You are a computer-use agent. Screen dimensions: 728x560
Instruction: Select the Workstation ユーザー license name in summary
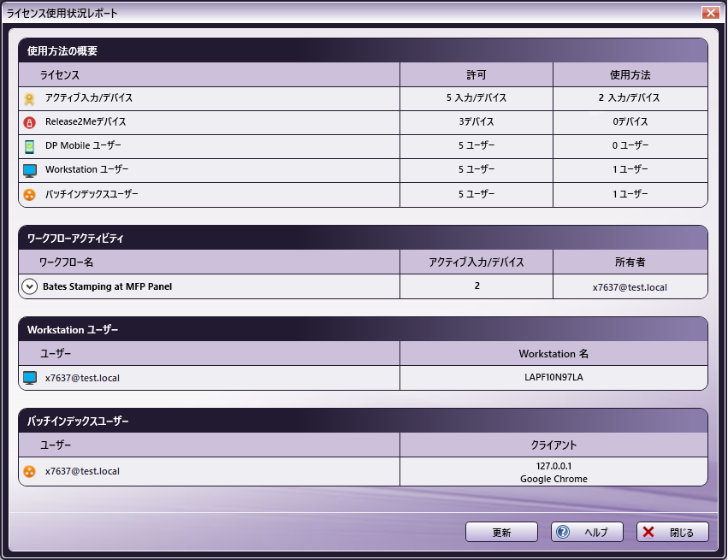tap(86, 170)
